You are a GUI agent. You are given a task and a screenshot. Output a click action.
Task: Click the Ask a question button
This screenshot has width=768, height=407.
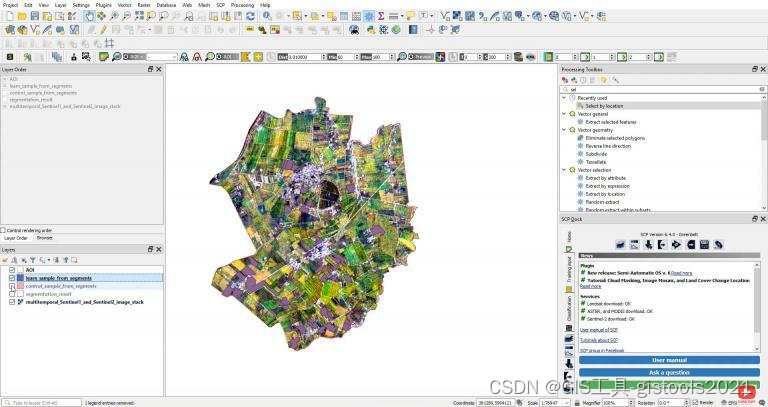[x=669, y=373]
